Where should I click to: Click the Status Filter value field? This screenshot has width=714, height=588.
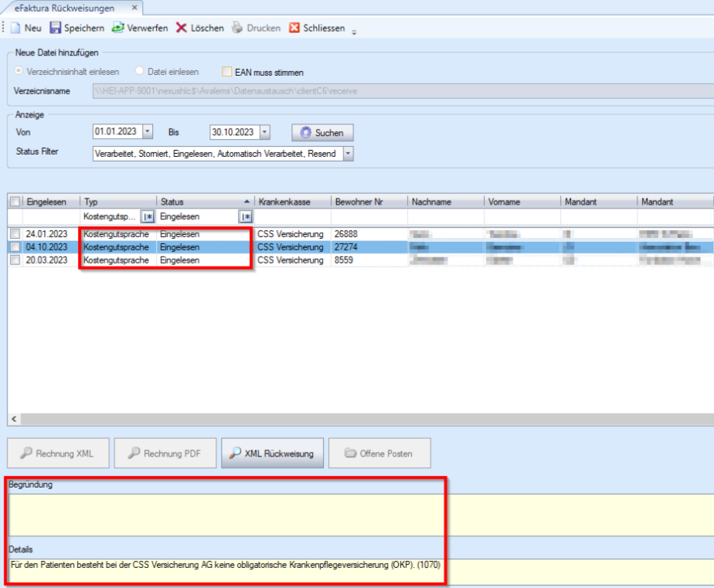(218, 154)
